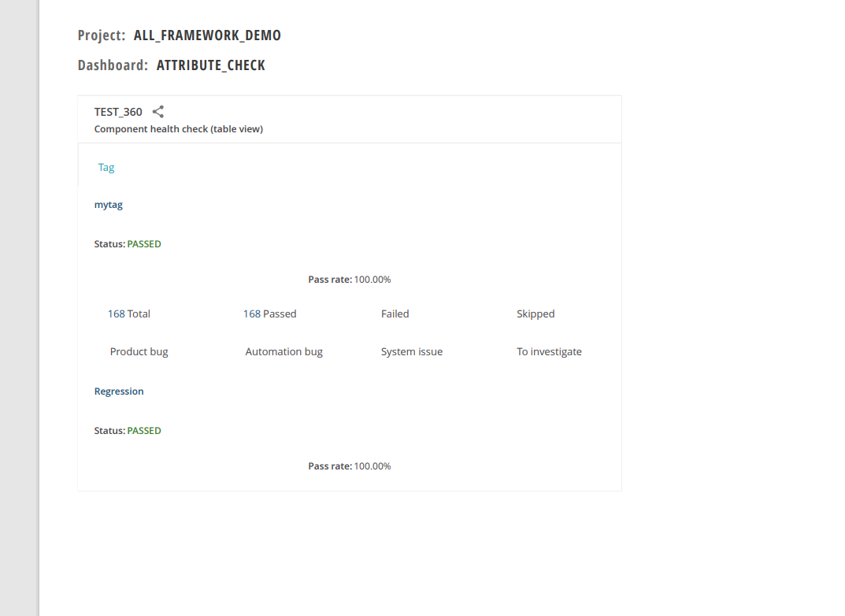Screen dimensions: 845x616
Task: Open the TEST_360 widget title
Action: (118, 111)
